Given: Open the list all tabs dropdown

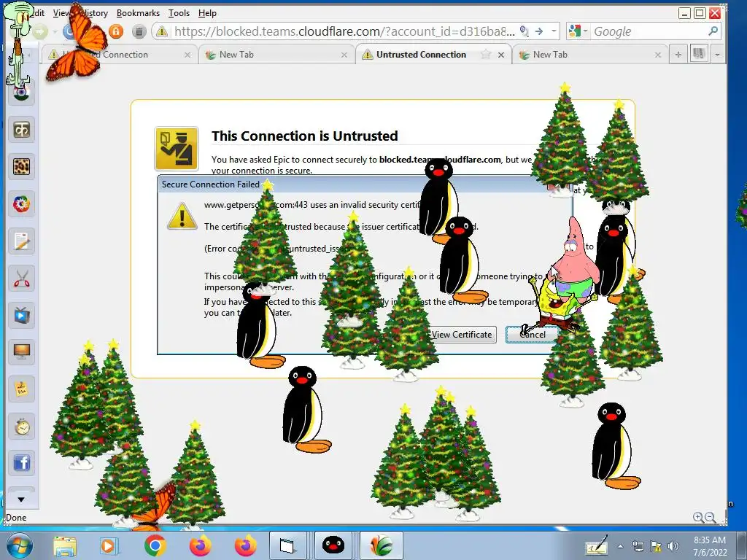Looking at the screenshot, I should click(718, 55).
